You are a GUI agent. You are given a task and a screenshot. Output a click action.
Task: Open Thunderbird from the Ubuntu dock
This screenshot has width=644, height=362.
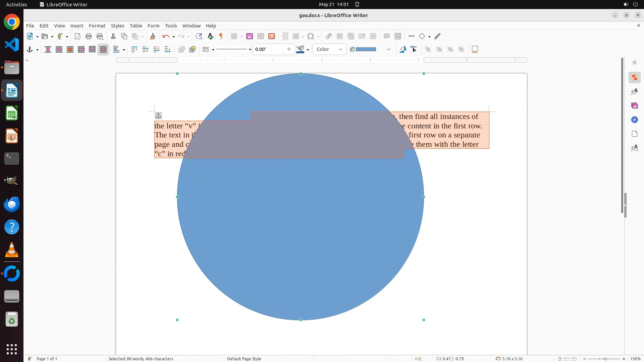(x=12, y=204)
